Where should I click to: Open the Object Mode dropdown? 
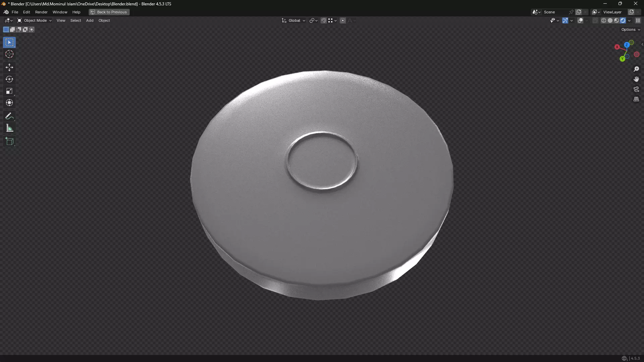(x=35, y=20)
